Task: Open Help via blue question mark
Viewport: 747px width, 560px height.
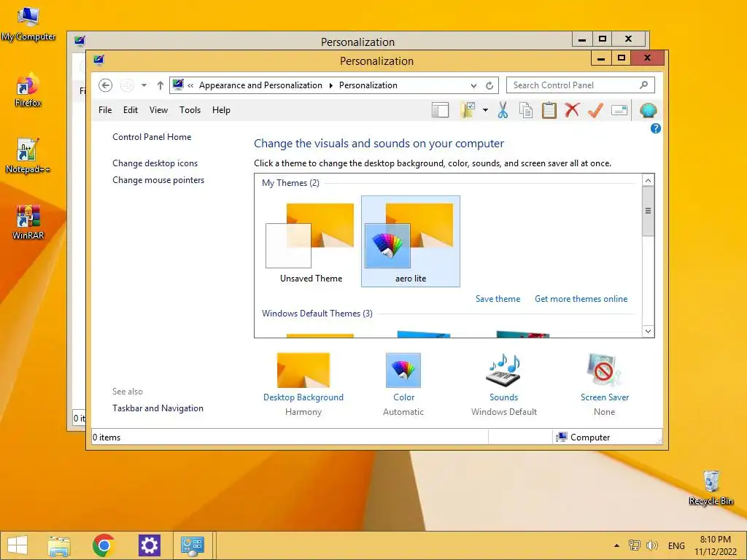Action: tap(656, 128)
